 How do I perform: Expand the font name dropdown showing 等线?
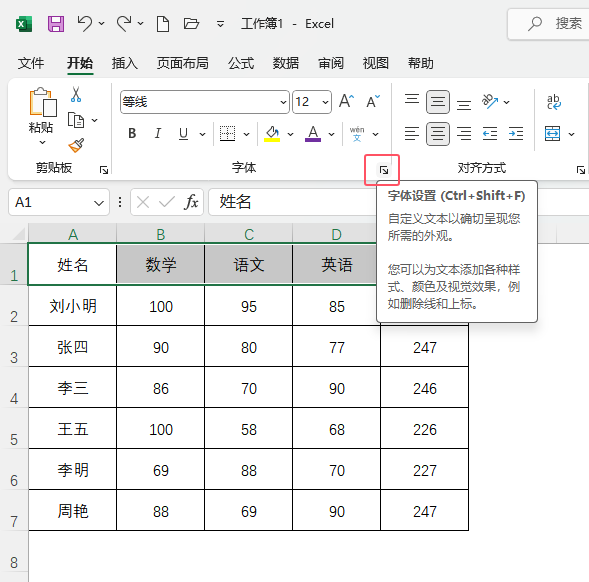coord(283,102)
